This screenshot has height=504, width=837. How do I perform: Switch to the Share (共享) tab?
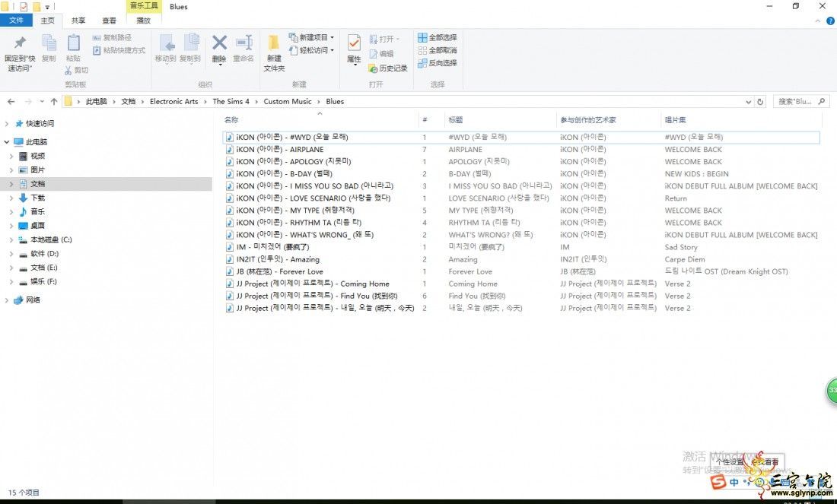click(78, 21)
